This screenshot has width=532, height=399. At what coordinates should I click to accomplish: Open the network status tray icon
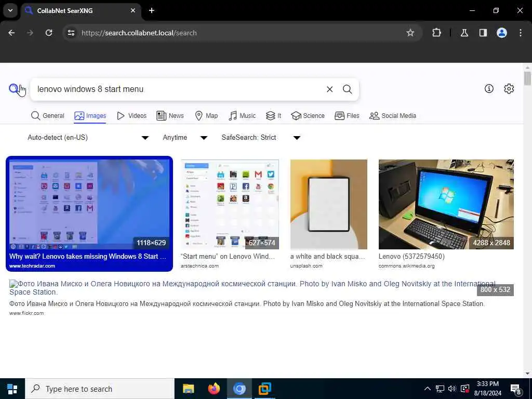440,389
